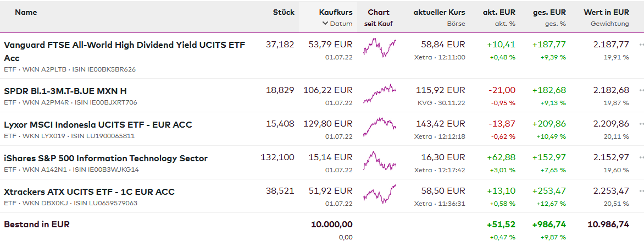Sort by akt. EUR column header
This screenshot has width=644, height=246.
click(499, 12)
